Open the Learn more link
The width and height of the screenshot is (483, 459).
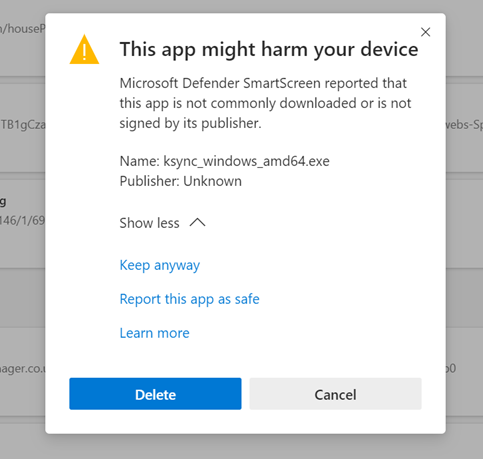point(154,333)
